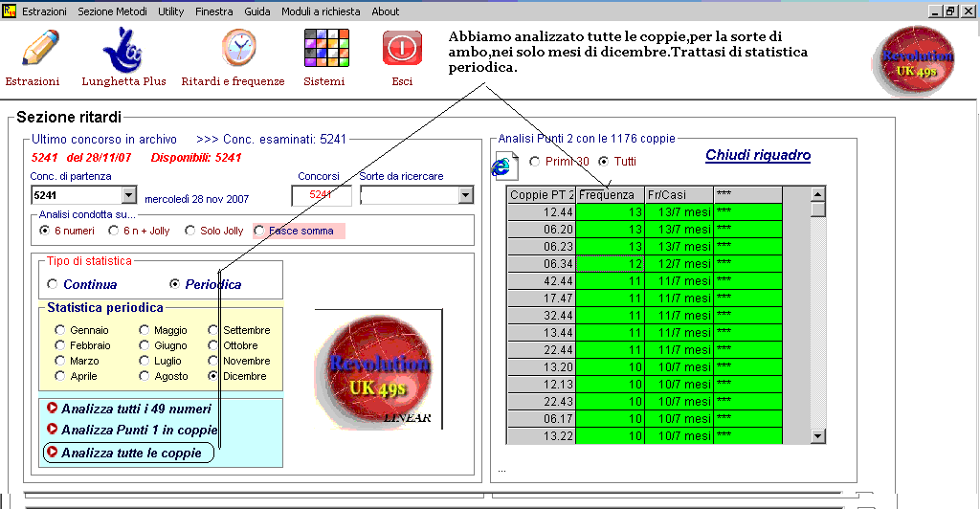The width and height of the screenshot is (980, 509).
Task: Click red arrow beside Analizza tutti i 49 numeri
Action: 52,408
